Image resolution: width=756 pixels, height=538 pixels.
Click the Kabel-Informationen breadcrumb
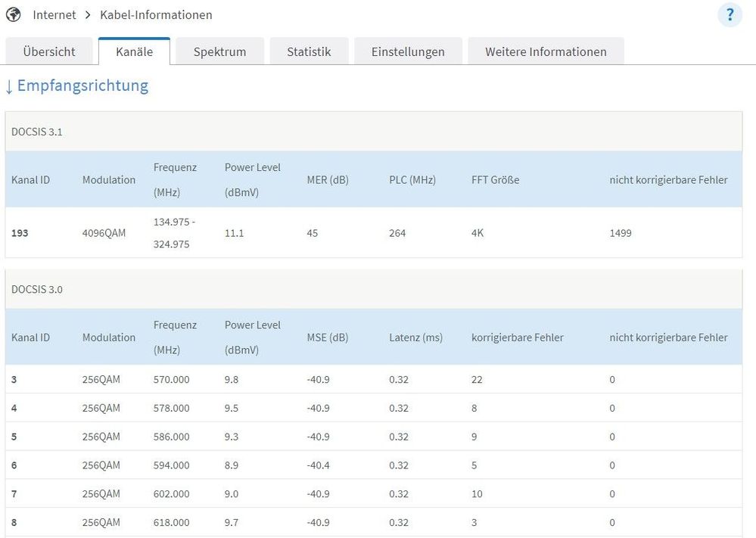tap(156, 15)
